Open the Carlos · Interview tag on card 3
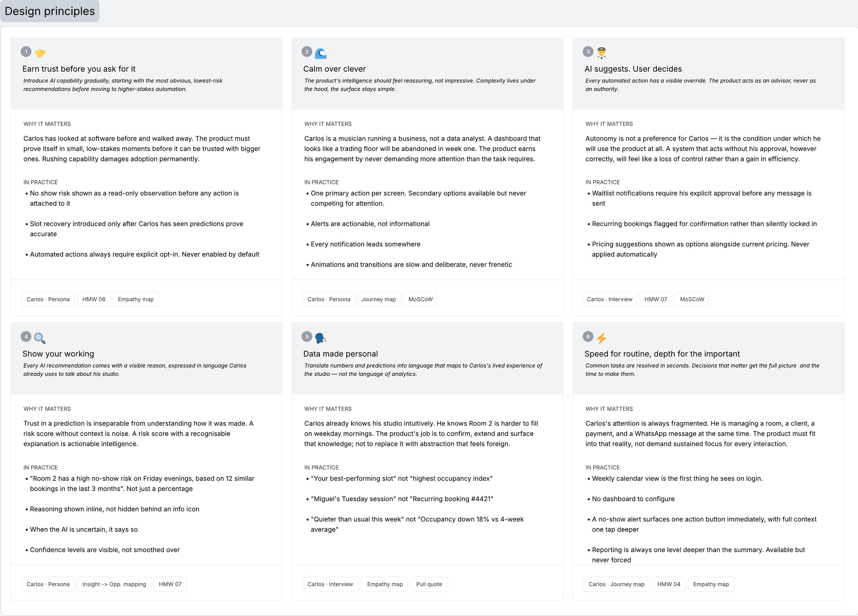Screen dimensions: 858x616 click(610, 299)
